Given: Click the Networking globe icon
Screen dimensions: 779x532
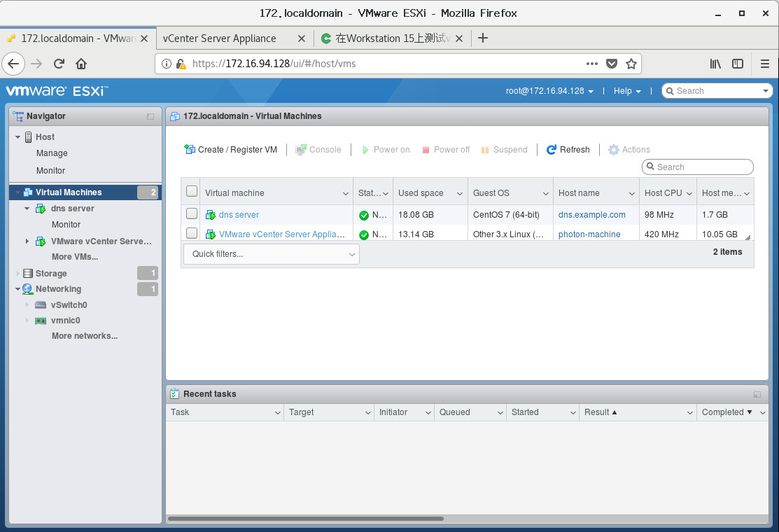Looking at the screenshot, I should tap(27, 289).
